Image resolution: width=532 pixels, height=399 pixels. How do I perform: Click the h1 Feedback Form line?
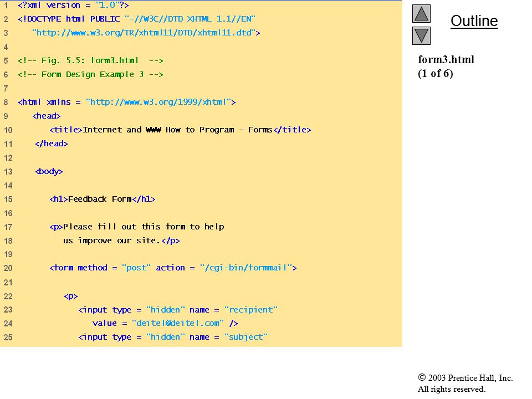(103, 199)
